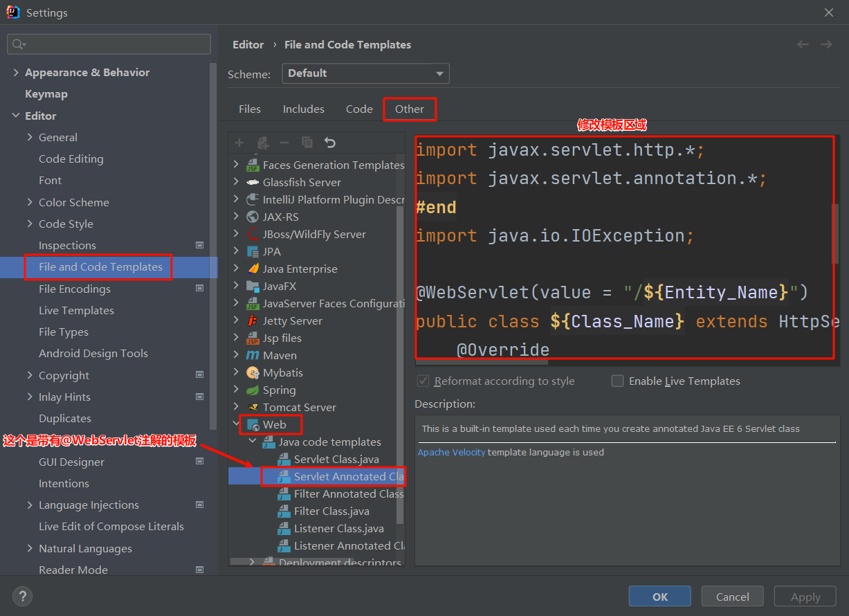849x616 pixels.
Task: Click the JPA icon
Action: [x=253, y=251]
